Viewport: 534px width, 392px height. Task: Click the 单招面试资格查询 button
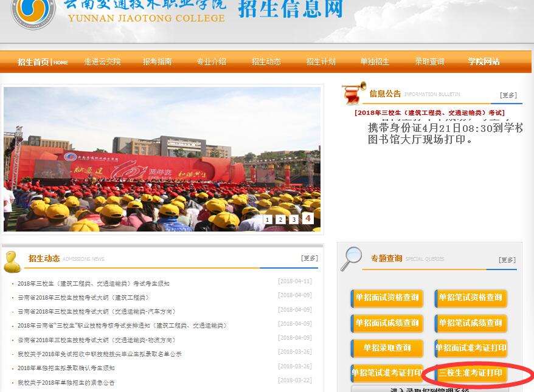387,298
